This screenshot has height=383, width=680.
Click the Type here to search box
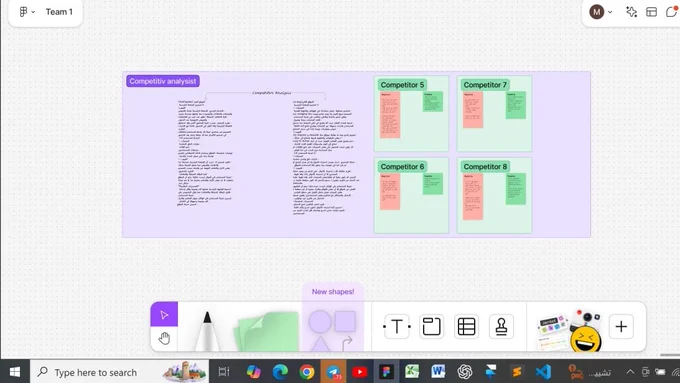coord(119,372)
